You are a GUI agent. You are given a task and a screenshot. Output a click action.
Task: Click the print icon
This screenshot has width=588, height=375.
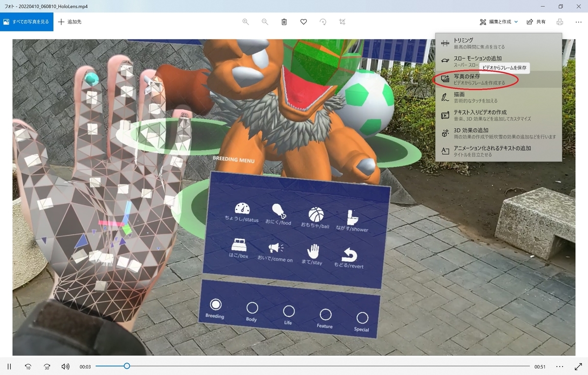[x=560, y=22]
